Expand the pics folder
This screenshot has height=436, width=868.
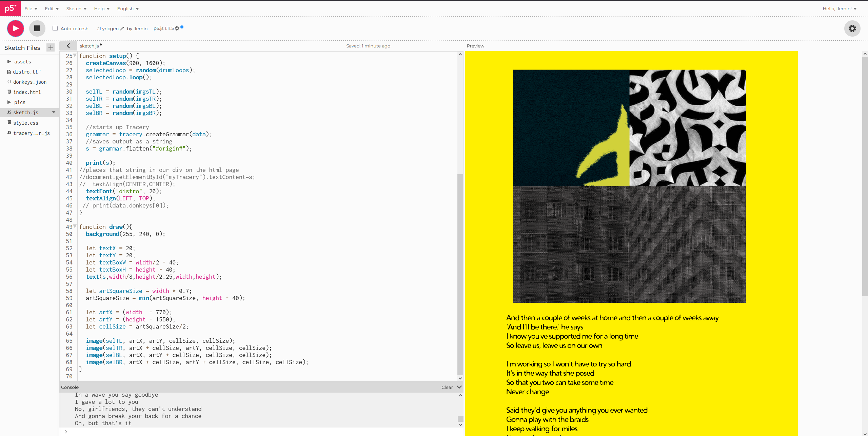point(9,102)
